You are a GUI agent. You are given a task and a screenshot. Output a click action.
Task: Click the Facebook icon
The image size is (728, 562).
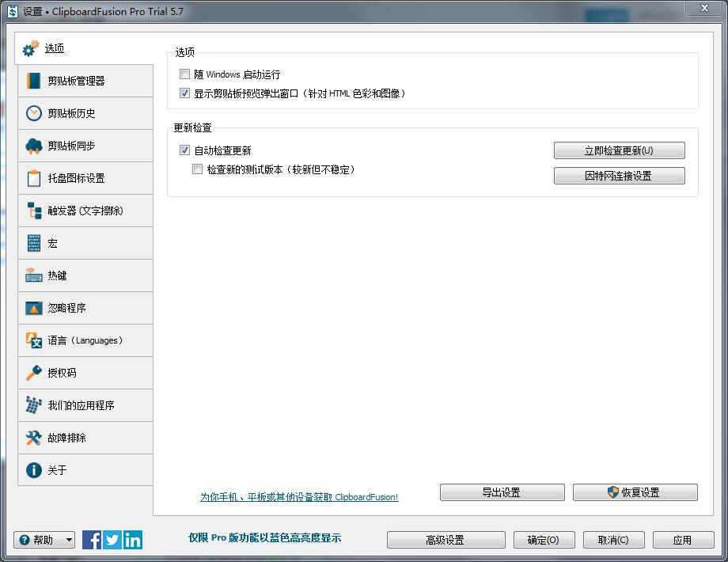92,540
